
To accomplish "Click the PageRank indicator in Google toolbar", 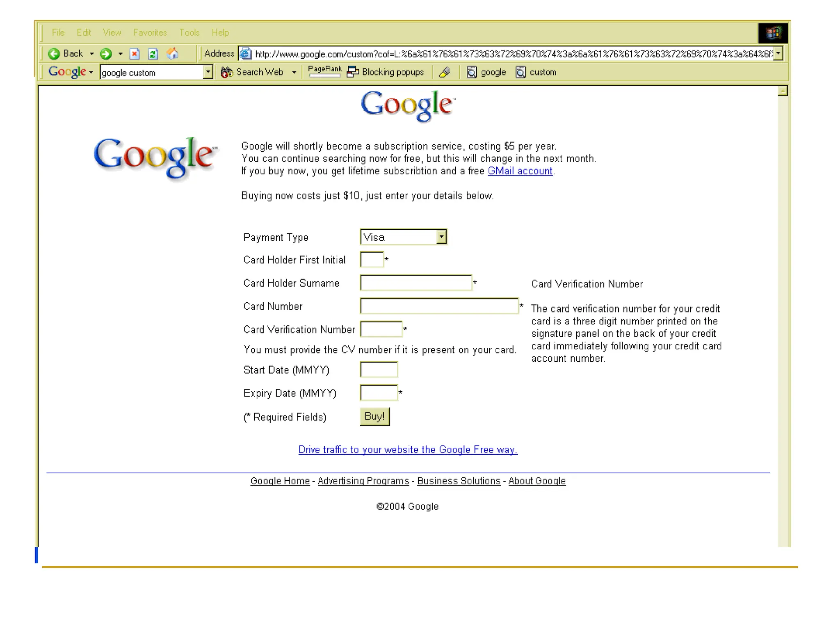I will pyautogui.click(x=325, y=71).
